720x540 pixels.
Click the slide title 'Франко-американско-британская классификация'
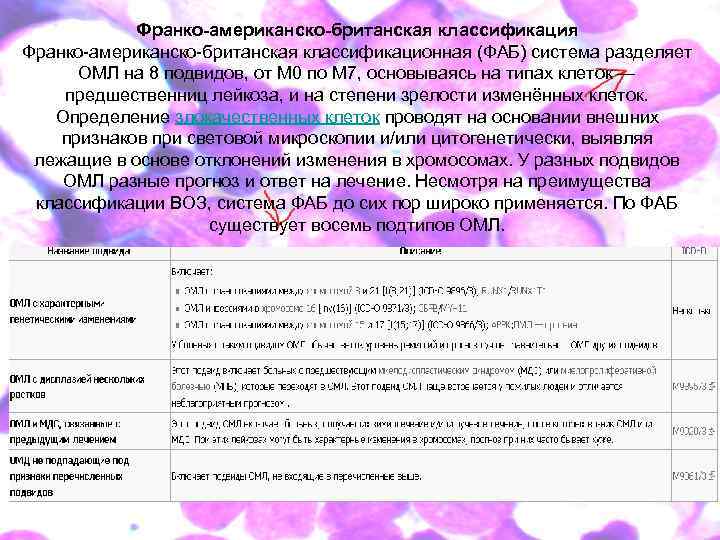point(357,30)
